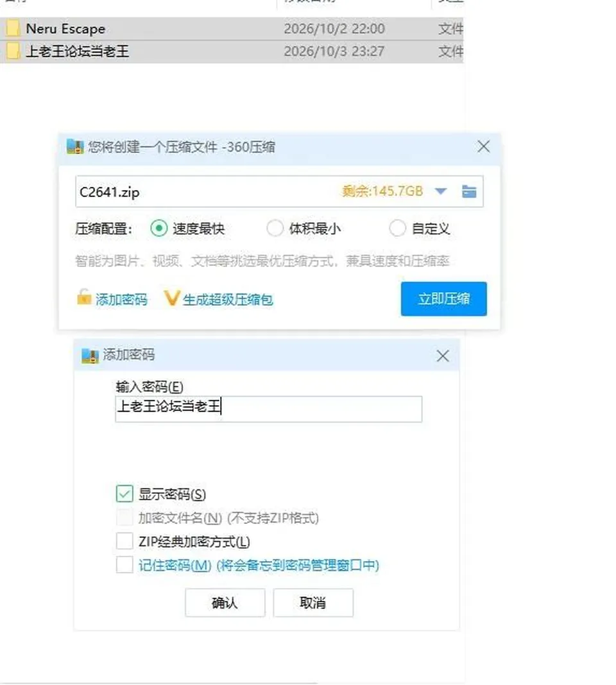616x685 pixels.
Task: Click 取消 in the password dialog
Action: pyautogui.click(x=313, y=603)
